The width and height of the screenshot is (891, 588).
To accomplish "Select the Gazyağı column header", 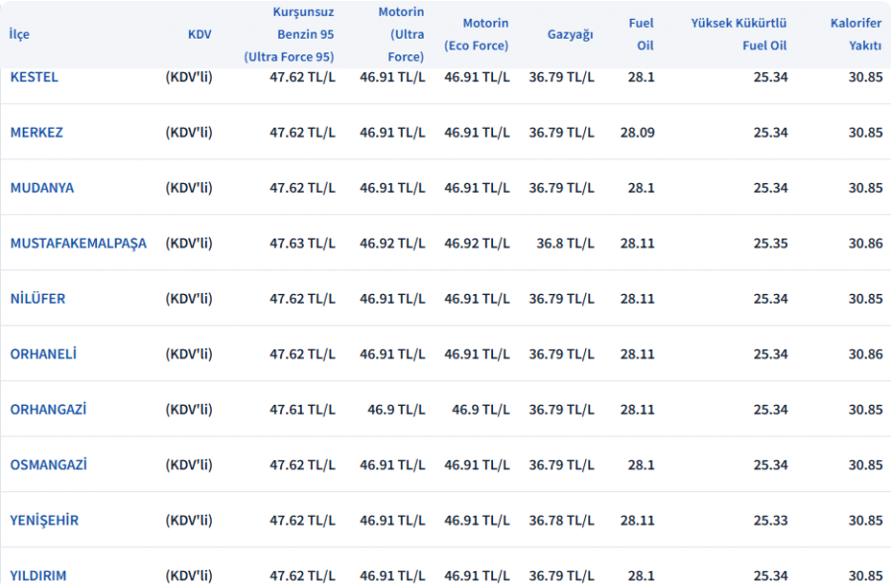I will click(570, 35).
